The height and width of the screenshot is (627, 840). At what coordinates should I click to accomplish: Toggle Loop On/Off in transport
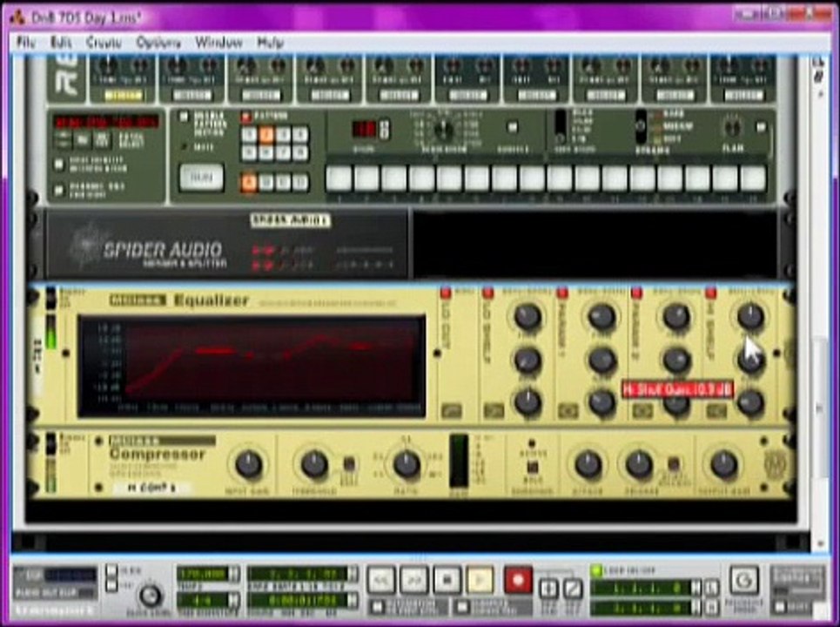(595, 571)
